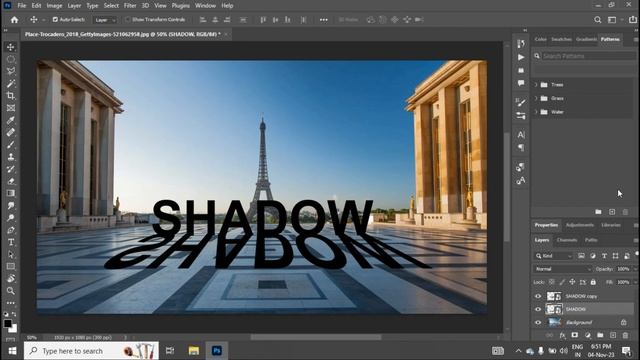Select the Elliptical Marquee tool
The height and width of the screenshot is (360, 640).
tap(11, 59)
